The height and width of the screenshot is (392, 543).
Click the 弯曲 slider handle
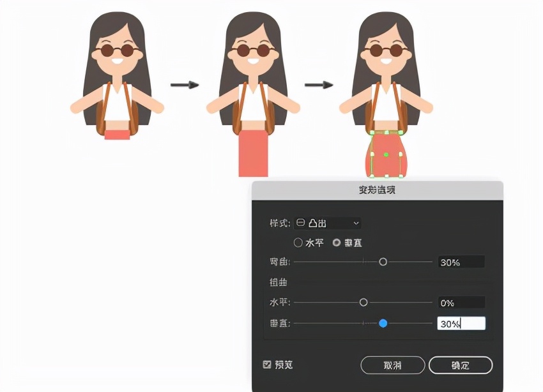click(383, 262)
